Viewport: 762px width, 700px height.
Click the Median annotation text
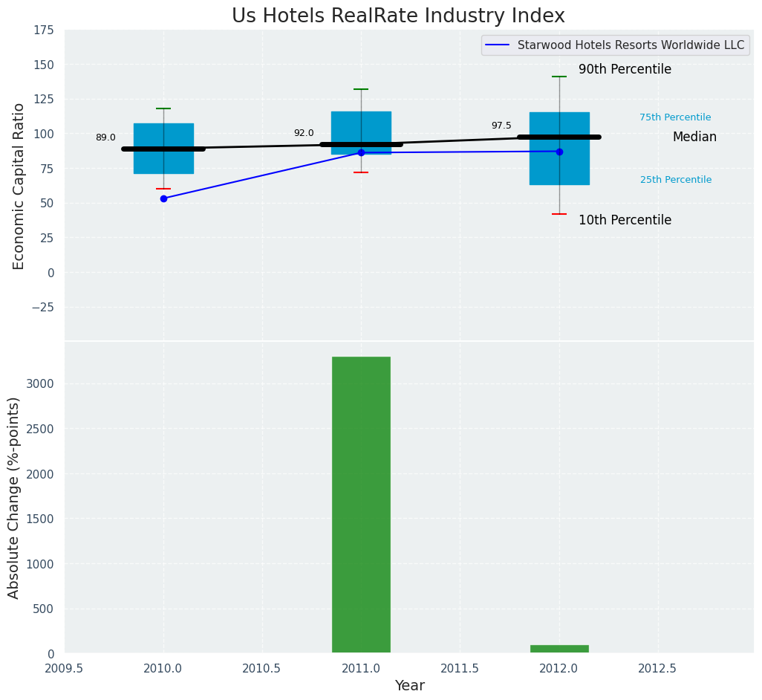[694, 137]
